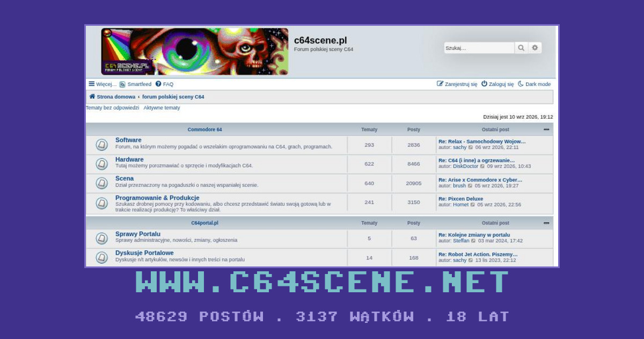Viewport: 644px width, 339px height.
Task: Click the date text Dzisiaj jest 10 wrz 2026
Action: click(x=518, y=117)
